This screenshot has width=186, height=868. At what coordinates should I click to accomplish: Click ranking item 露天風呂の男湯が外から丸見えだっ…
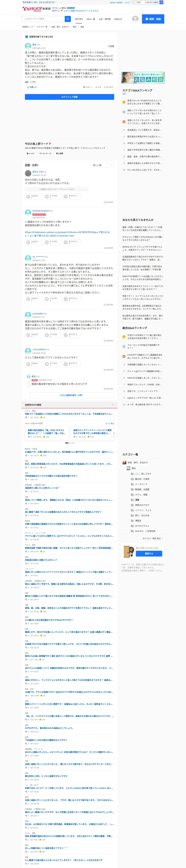click(144, 136)
